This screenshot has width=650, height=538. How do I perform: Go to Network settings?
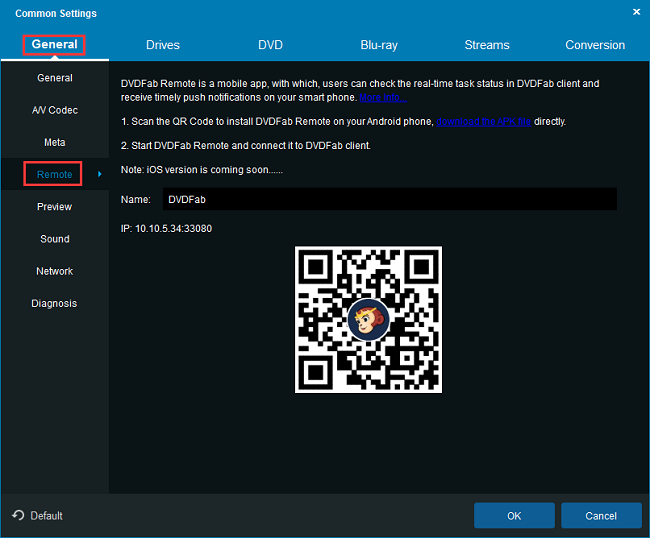click(55, 271)
